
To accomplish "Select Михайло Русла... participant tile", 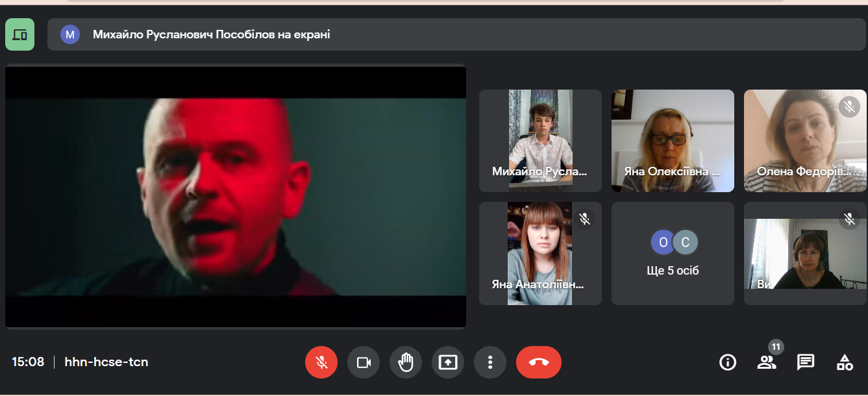I will click(540, 141).
